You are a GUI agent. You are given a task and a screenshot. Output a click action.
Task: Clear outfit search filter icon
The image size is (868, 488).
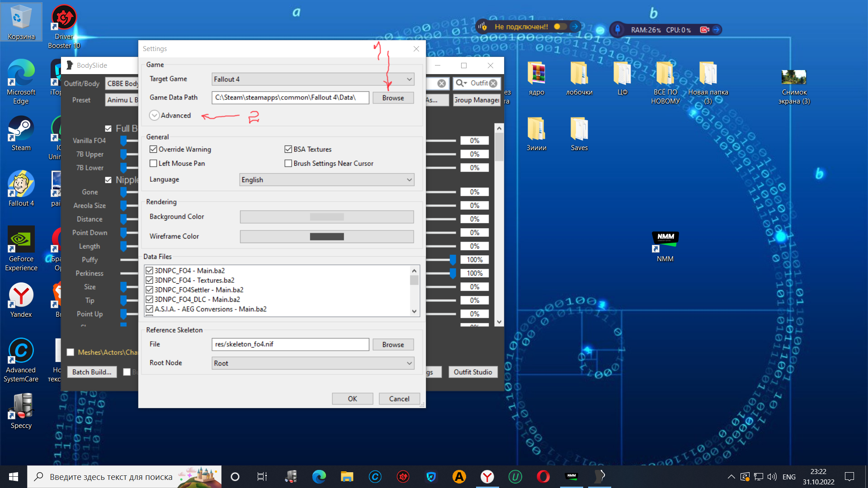point(493,84)
